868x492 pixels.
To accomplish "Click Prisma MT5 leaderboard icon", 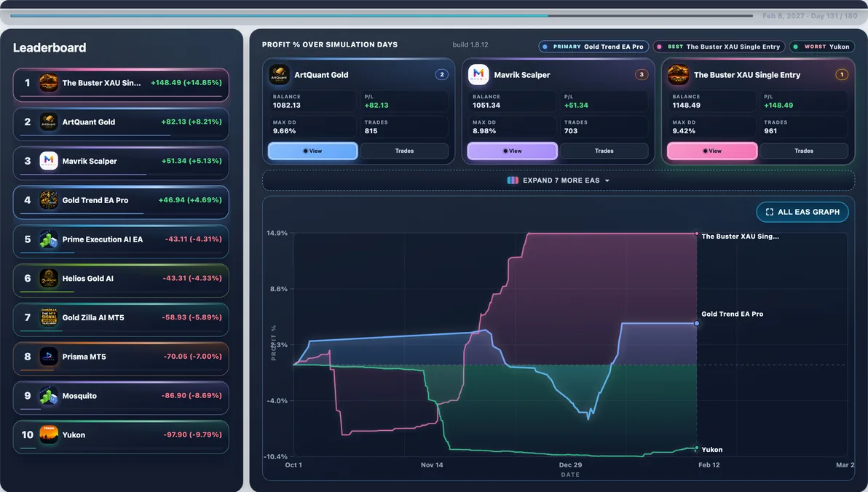I will point(49,357).
